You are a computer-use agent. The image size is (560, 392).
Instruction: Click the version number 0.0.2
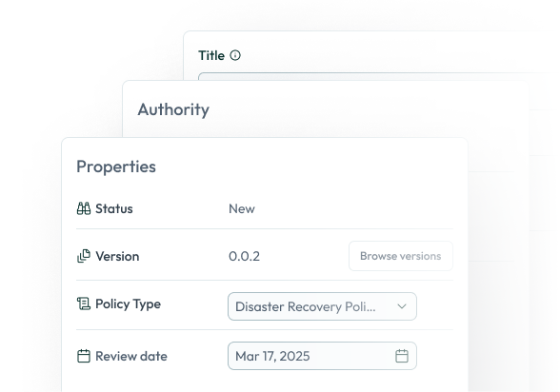click(x=244, y=256)
